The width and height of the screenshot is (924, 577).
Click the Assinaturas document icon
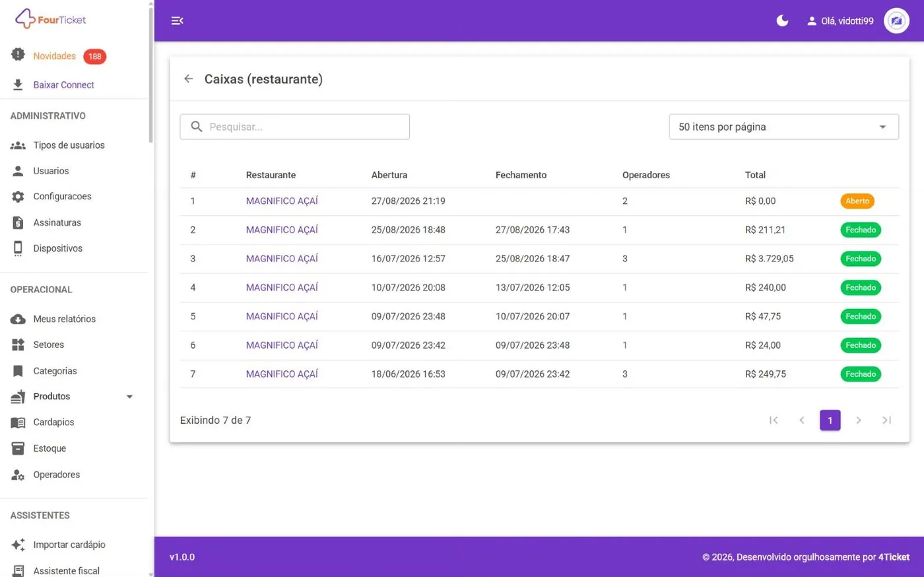pos(18,222)
